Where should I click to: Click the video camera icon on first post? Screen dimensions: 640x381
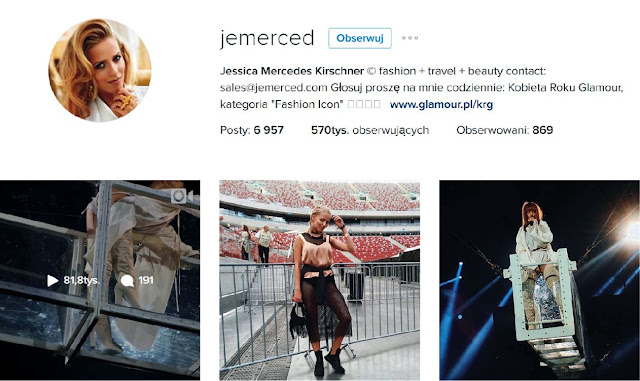[x=182, y=196]
